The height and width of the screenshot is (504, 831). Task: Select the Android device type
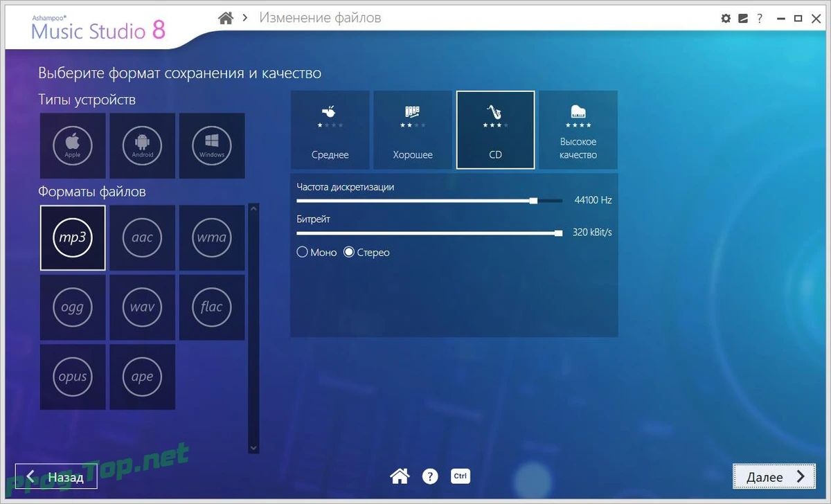pos(142,146)
